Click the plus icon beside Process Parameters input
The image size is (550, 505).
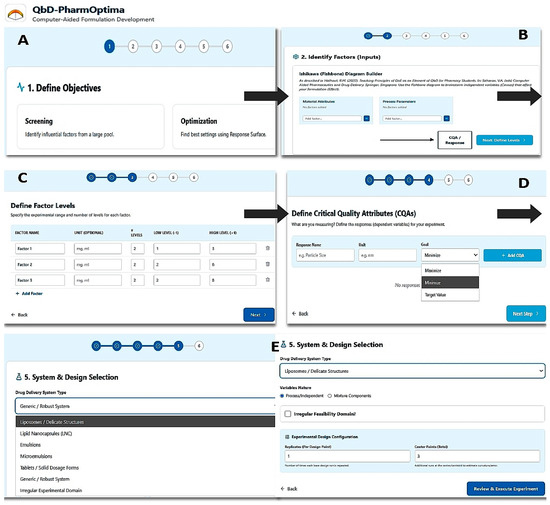[x=447, y=119]
